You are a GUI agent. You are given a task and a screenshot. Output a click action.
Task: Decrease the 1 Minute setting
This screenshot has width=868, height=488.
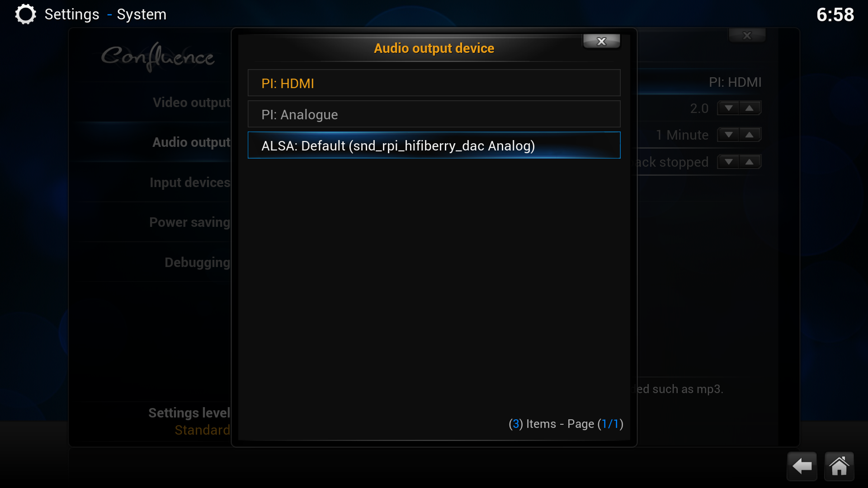tap(728, 135)
